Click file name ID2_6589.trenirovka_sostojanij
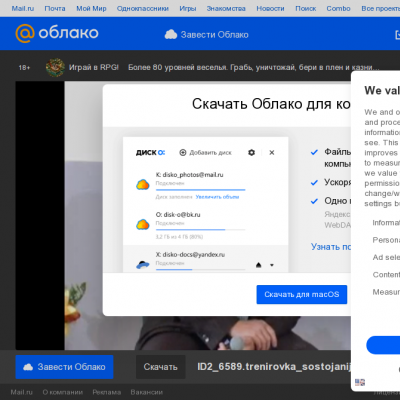 click(x=274, y=367)
